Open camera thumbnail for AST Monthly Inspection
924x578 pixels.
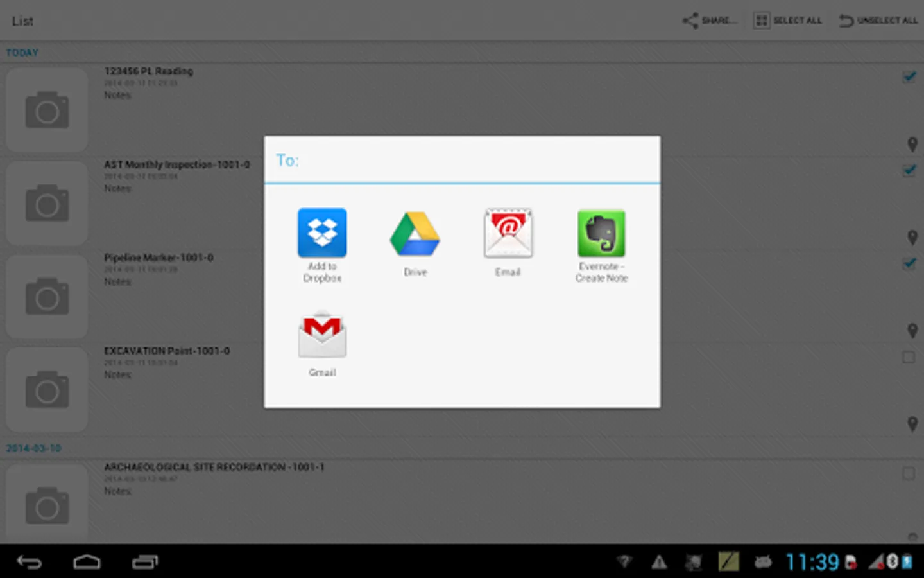click(x=47, y=203)
